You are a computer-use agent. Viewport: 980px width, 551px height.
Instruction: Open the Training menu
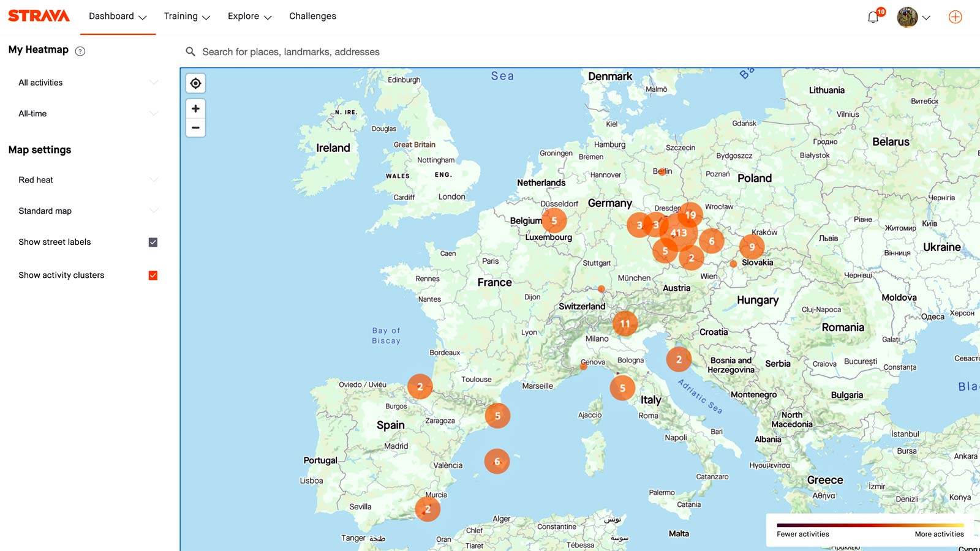[187, 17]
